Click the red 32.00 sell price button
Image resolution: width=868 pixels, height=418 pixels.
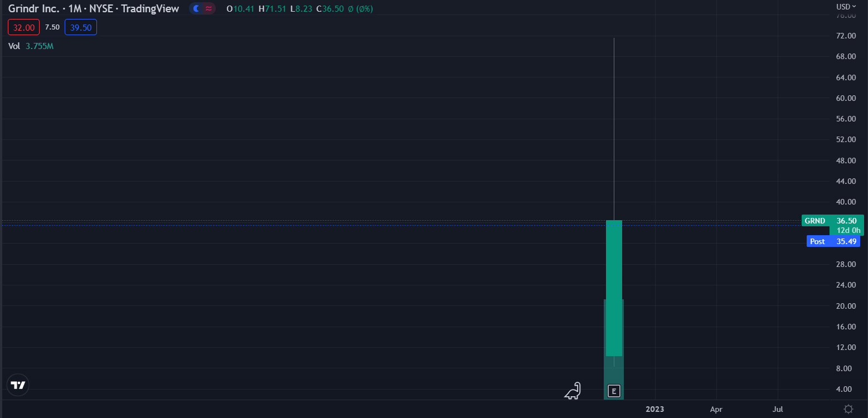tap(24, 27)
